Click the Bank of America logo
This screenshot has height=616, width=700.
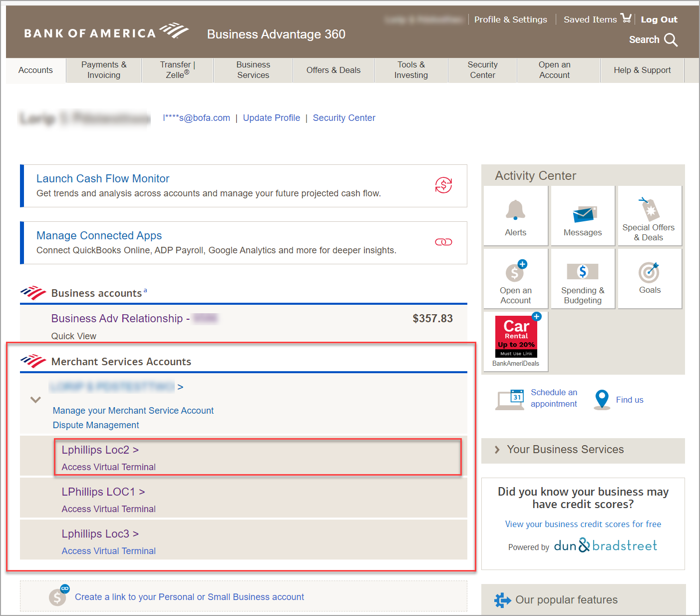coord(106,31)
